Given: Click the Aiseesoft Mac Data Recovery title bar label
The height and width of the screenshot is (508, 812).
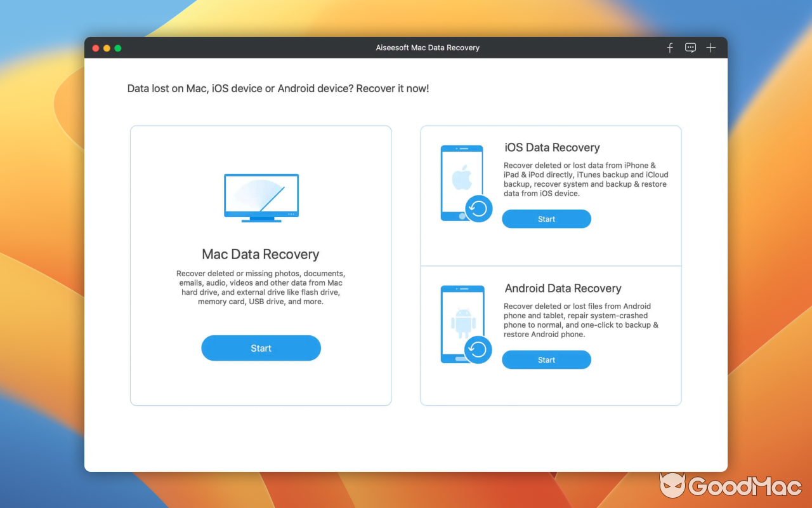Looking at the screenshot, I should (428, 48).
